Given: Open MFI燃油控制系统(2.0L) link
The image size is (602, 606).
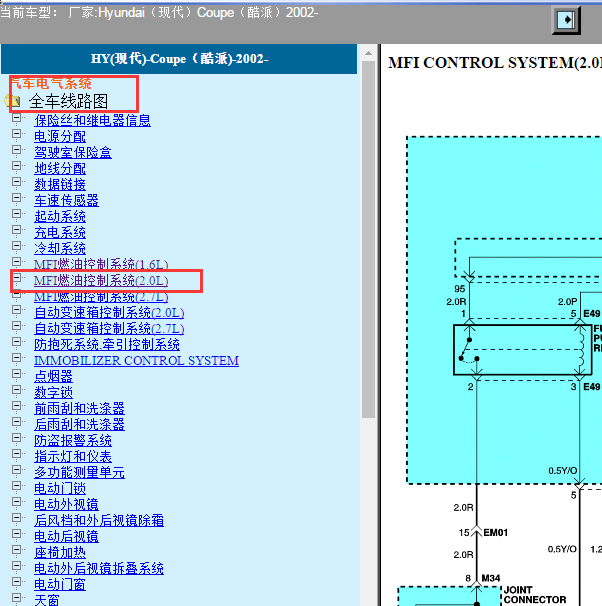Looking at the screenshot, I should click(x=101, y=281).
